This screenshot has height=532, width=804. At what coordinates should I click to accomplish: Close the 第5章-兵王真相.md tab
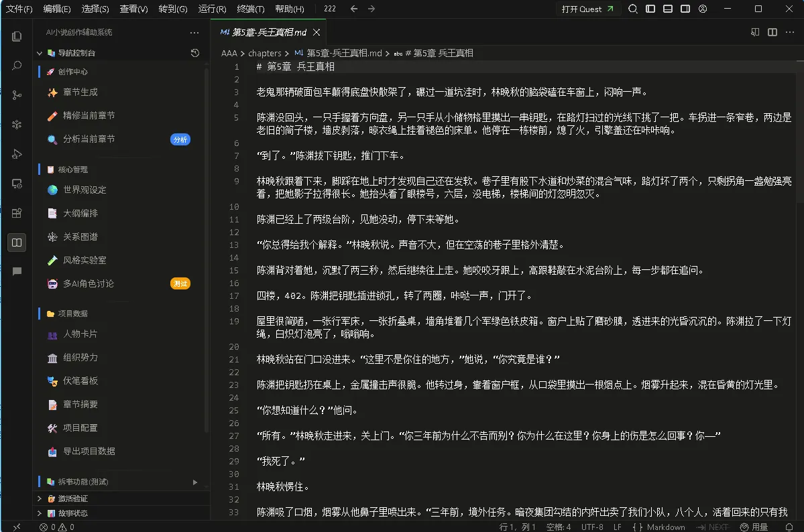(x=317, y=32)
